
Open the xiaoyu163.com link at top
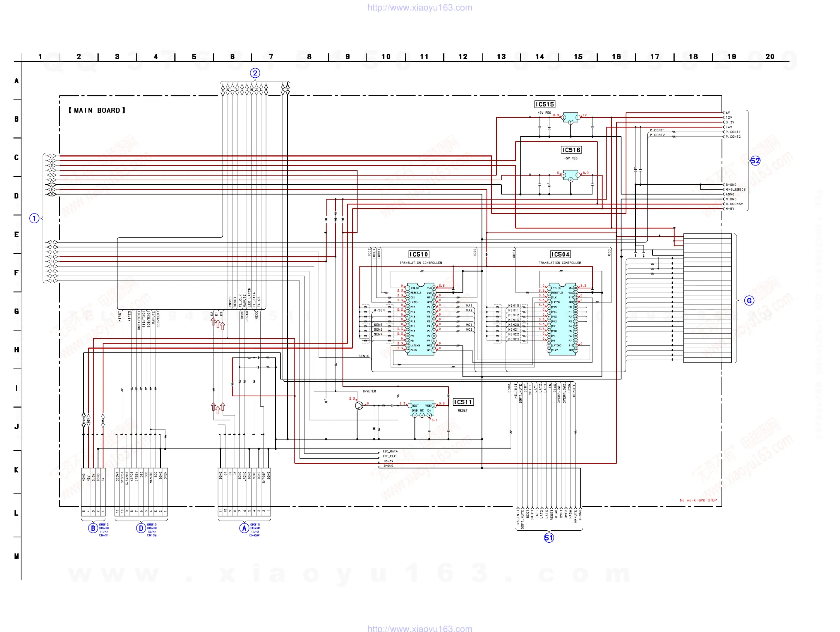tap(420, 8)
